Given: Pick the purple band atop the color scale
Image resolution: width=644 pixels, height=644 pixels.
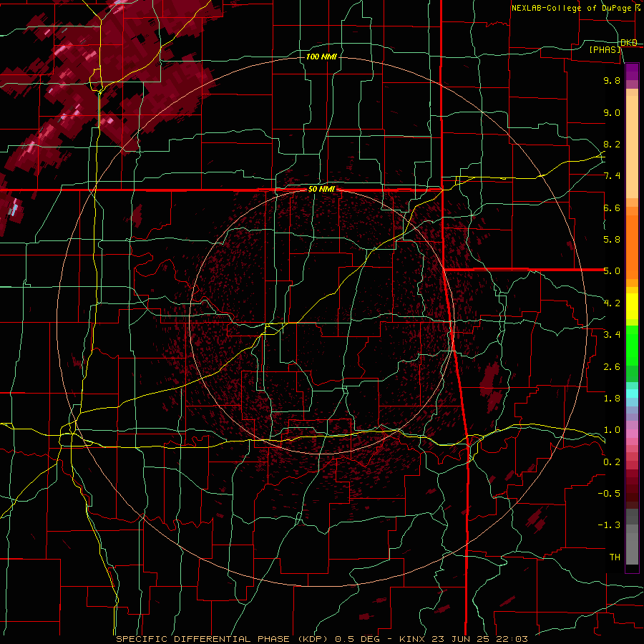Looking at the screenshot, I should [632, 72].
